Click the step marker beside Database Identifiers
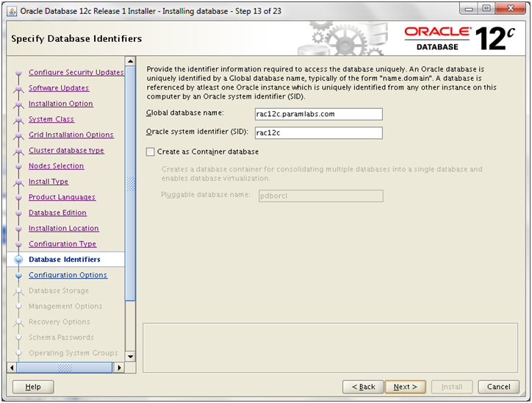The height and width of the screenshot is (403, 532). tap(18, 260)
